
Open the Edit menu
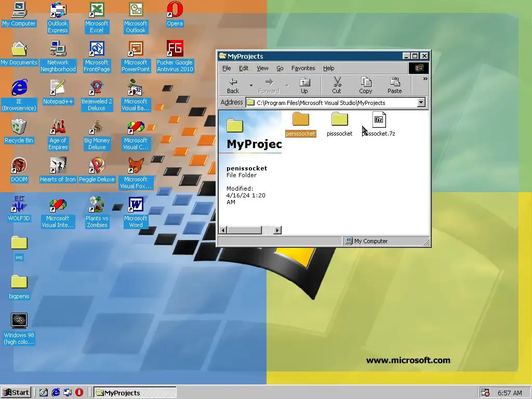click(x=244, y=68)
